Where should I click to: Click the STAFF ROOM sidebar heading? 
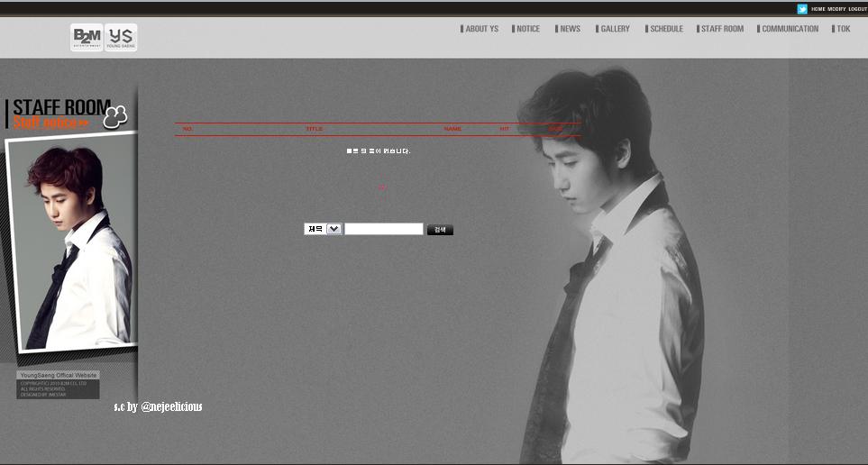[x=61, y=107]
